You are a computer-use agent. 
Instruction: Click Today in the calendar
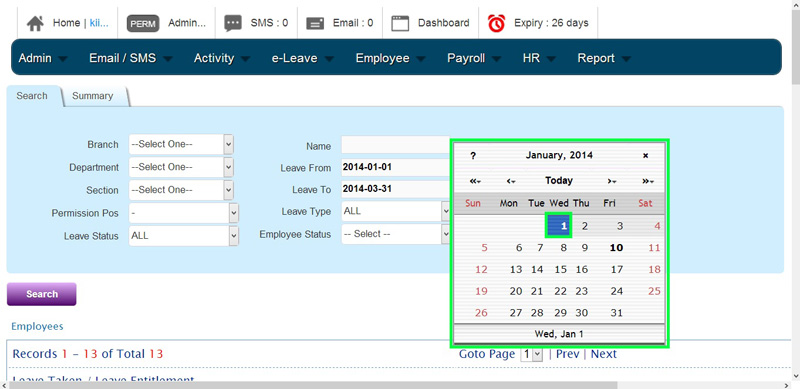(x=559, y=180)
